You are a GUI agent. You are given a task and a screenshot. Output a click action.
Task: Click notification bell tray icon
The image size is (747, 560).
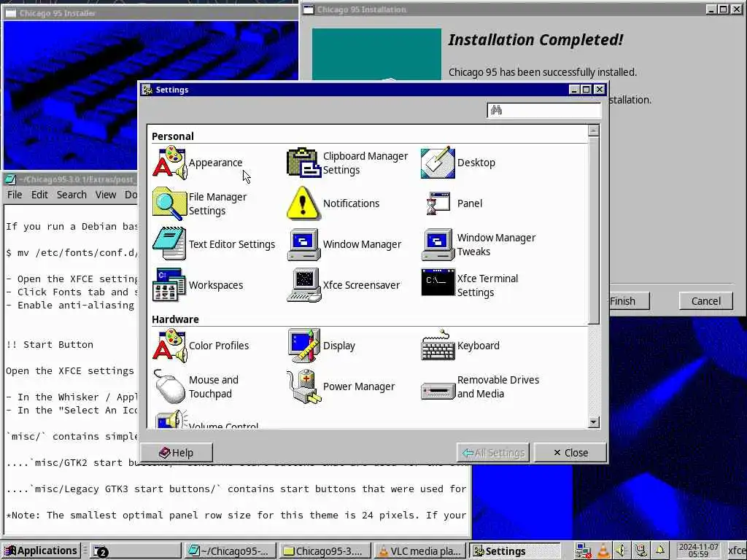click(x=659, y=551)
